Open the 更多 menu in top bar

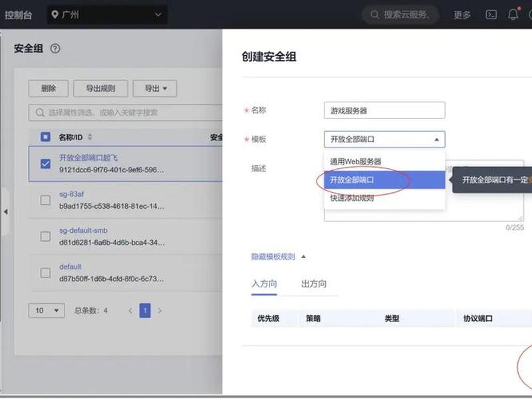[x=462, y=15]
